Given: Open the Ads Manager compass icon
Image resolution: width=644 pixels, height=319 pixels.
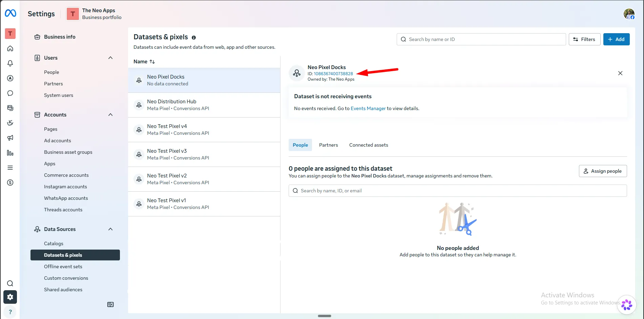Looking at the screenshot, I should (x=10, y=78).
